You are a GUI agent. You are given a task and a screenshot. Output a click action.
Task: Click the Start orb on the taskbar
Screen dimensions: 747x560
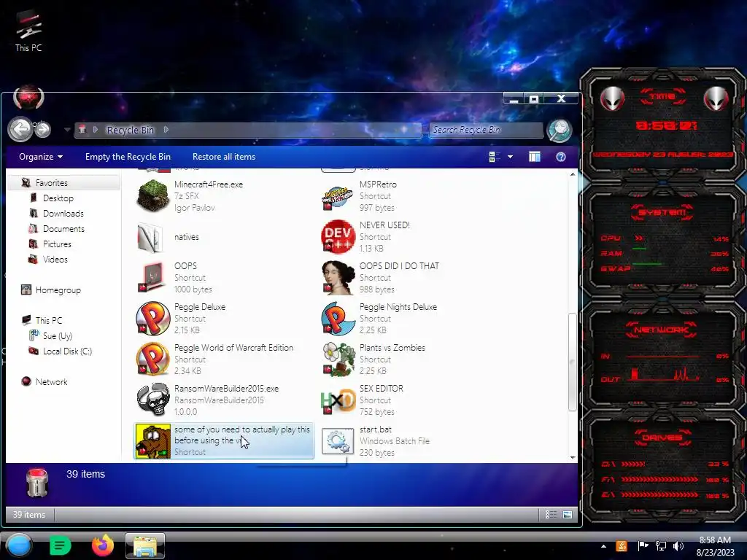point(19,545)
